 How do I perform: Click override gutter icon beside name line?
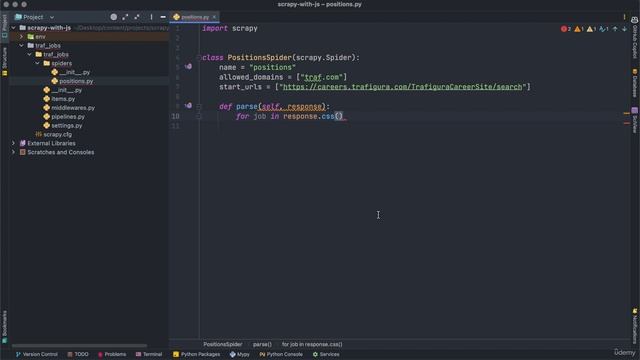(x=189, y=67)
